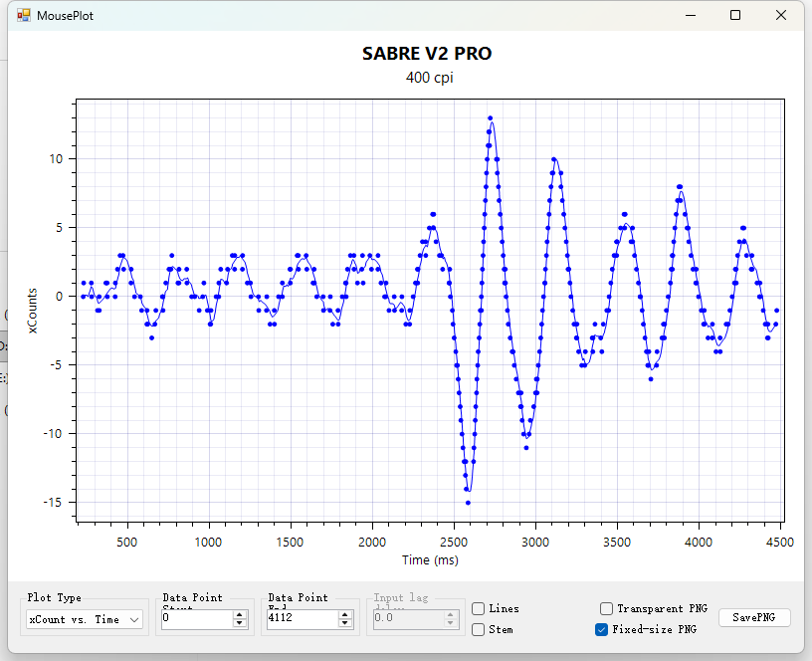Enable the Transparent PNG checkbox
This screenshot has width=812, height=661.
click(606, 608)
